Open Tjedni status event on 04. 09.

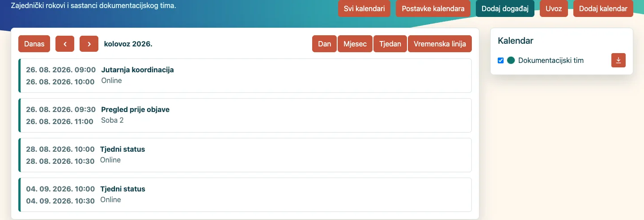pyautogui.click(x=245, y=195)
